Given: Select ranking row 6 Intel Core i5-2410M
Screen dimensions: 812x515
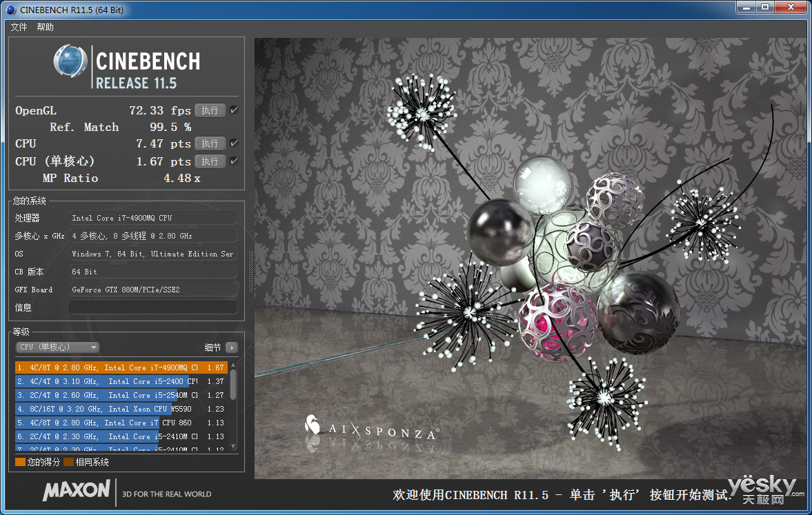Looking at the screenshot, I should [x=121, y=436].
